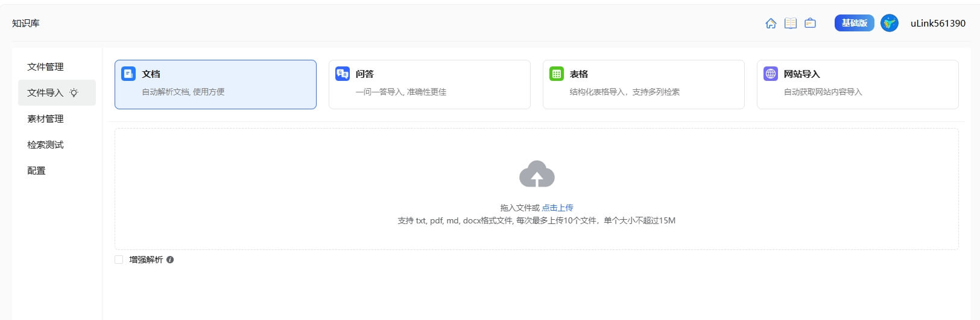Click the supported formats hint text

click(x=537, y=220)
